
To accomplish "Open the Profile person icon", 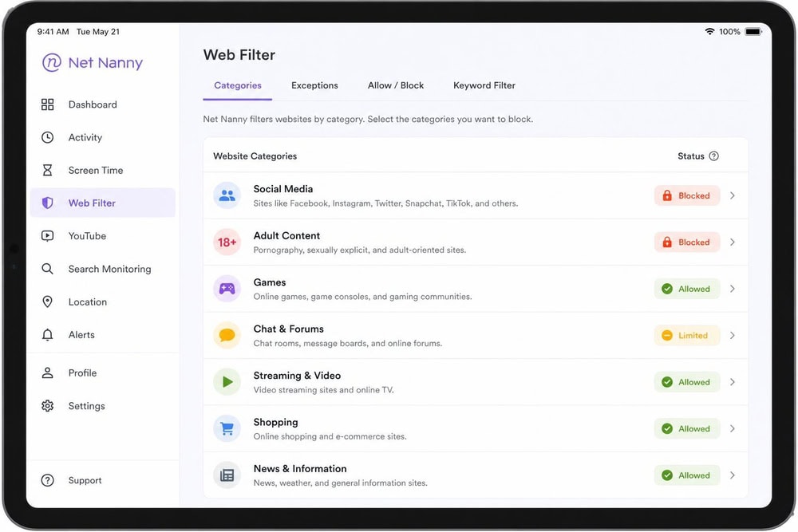I will [47, 372].
